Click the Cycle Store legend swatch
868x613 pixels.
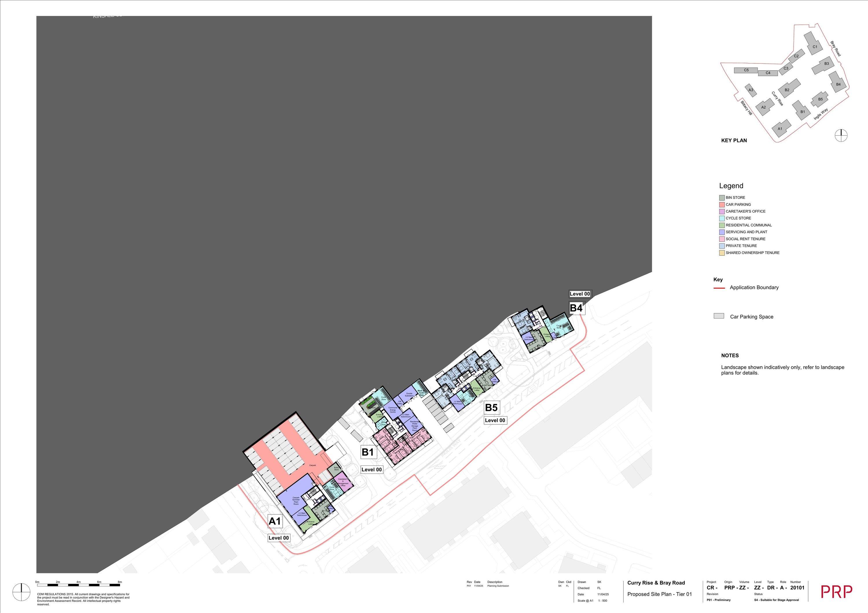coord(722,218)
